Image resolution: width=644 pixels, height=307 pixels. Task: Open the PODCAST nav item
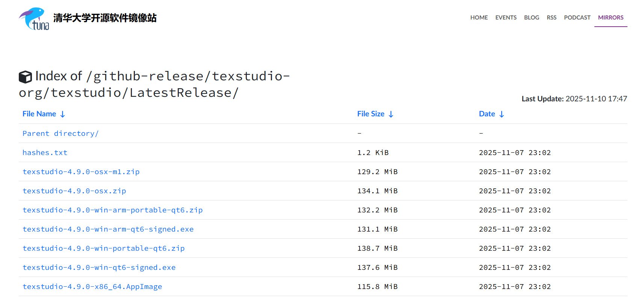click(577, 18)
